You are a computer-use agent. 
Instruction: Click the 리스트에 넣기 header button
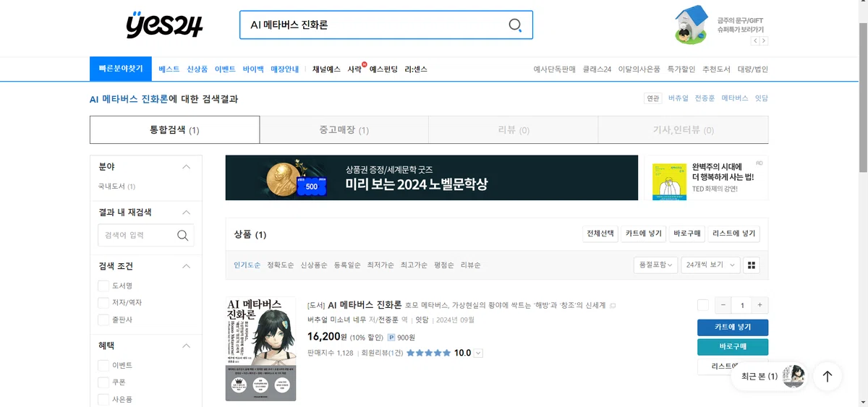point(733,234)
